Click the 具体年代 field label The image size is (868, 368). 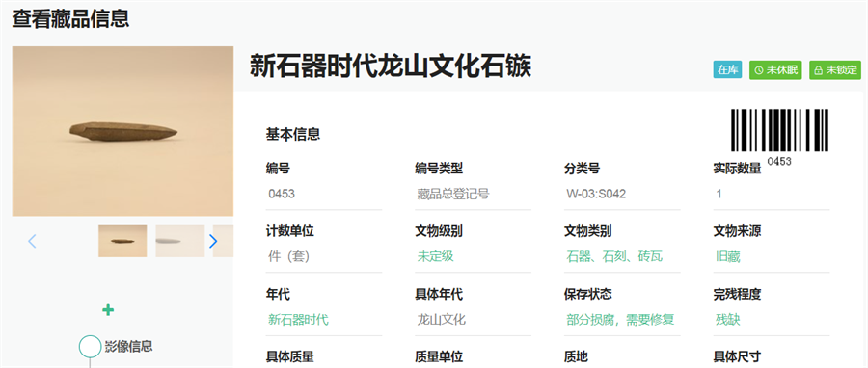click(x=439, y=294)
